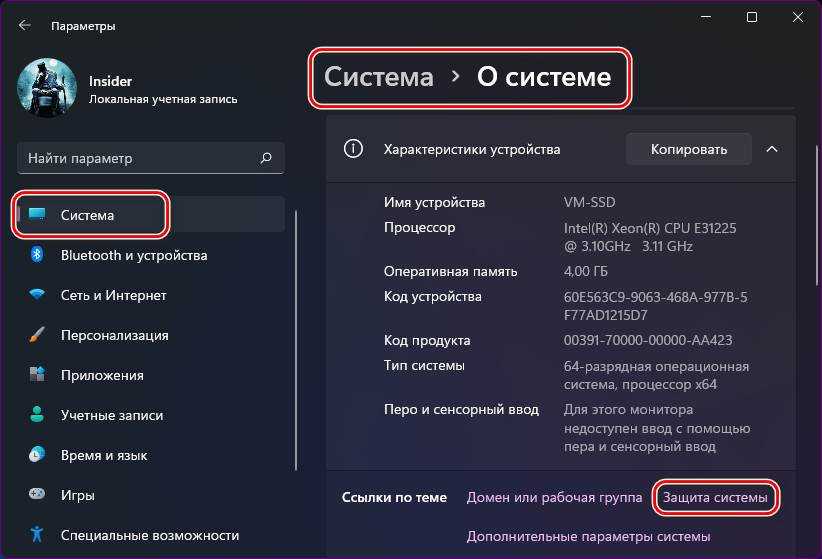Click the Персонализация paintbrush icon
This screenshot has height=559, width=822.
pyautogui.click(x=37, y=335)
